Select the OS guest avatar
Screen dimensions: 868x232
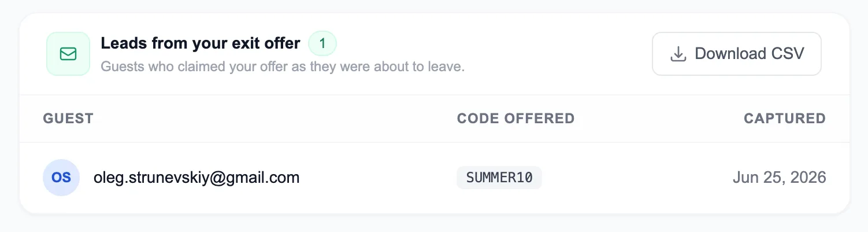tap(61, 178)
